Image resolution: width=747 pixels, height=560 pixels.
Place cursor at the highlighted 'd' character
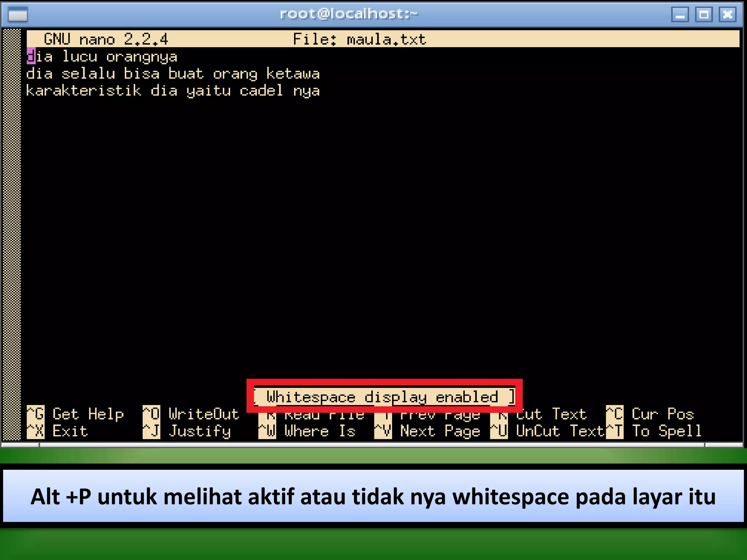(31, 57)
